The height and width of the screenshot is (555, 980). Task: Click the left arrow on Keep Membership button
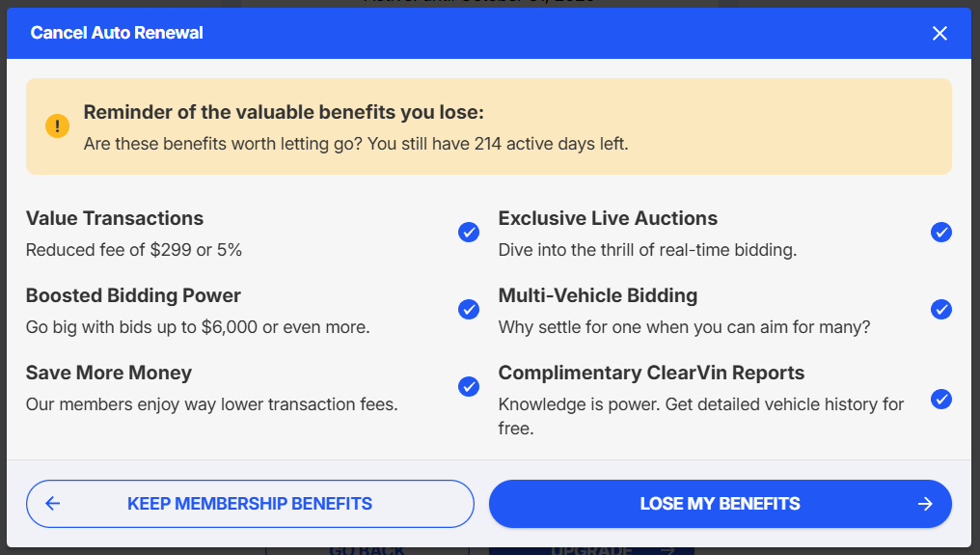53,504
